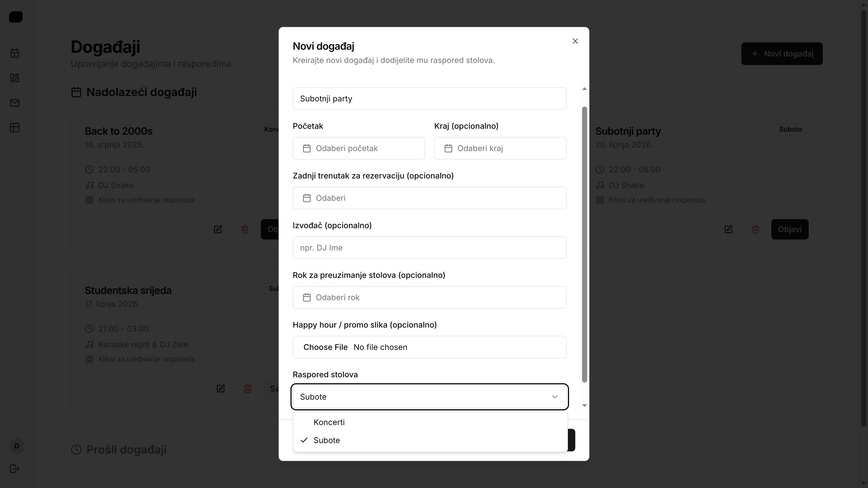This screenshot has width=868, height=488.
Task: Click edit icon on Back to 2000s
Action: (218, 229)
